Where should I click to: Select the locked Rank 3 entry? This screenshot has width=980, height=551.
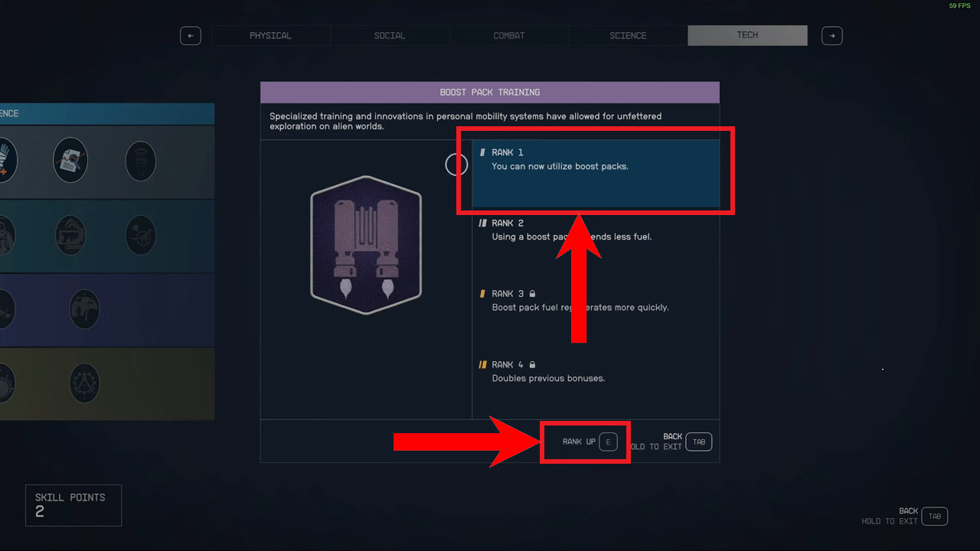tap(596, 315)
